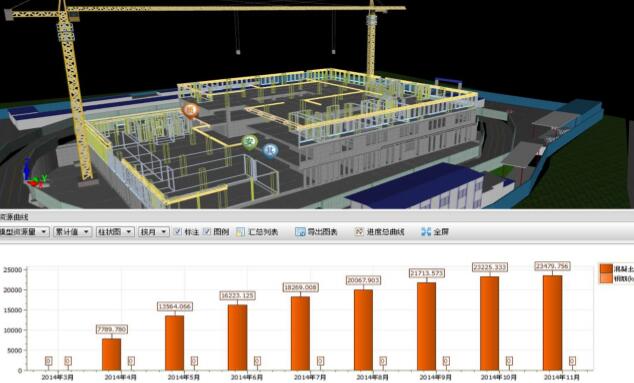This screenshot has height=383, width=634.
Task: Click the overall progress curve (进度总曲线) icon
Action: [359, 231]
